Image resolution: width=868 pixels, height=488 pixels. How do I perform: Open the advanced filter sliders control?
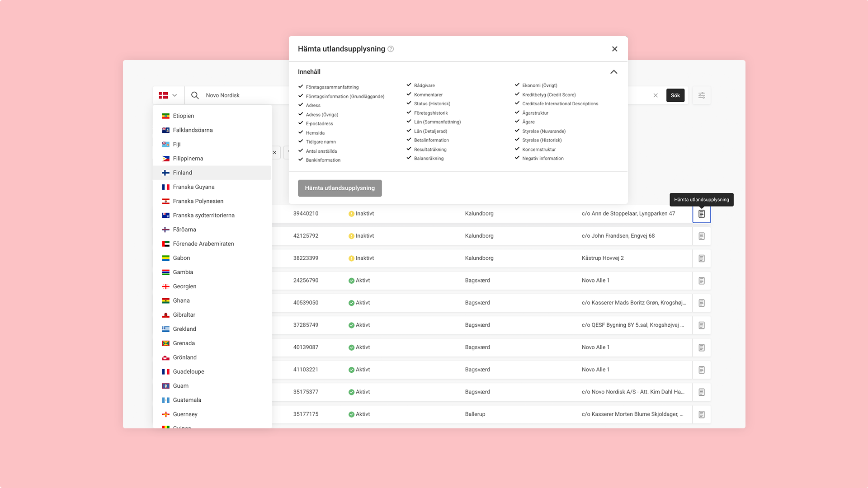(702, 95)
